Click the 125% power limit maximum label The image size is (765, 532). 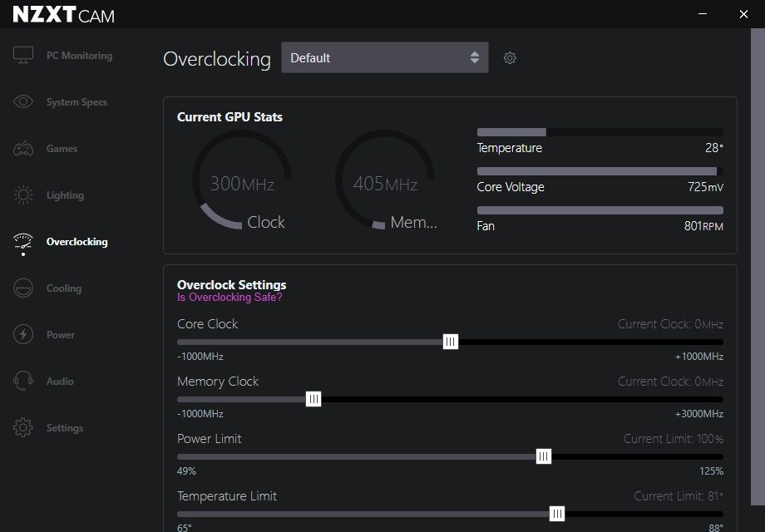pyautogui.click(x=711, y=471)
